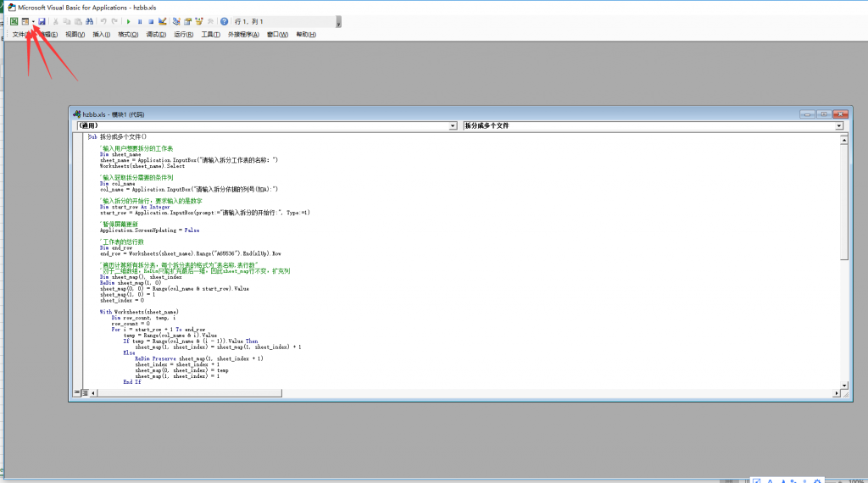Click the code window vertical scrollbar

pyautogui.click(x=843, y=254)
